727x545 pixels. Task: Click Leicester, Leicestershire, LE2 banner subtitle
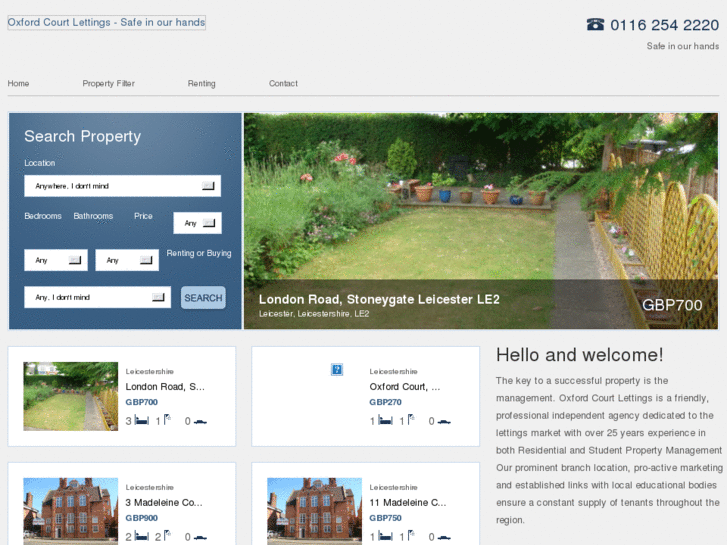[314, 314]
